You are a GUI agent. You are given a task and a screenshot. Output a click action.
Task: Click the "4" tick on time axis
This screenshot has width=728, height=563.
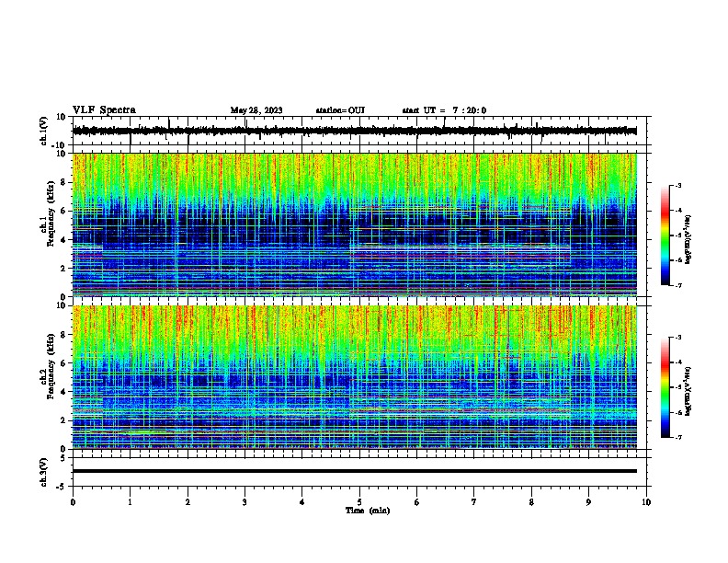tap(302, 502)
